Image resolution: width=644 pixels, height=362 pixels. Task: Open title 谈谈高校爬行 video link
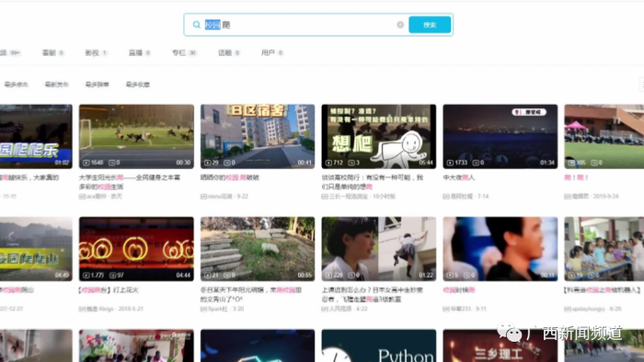click(x=372, y=182)
